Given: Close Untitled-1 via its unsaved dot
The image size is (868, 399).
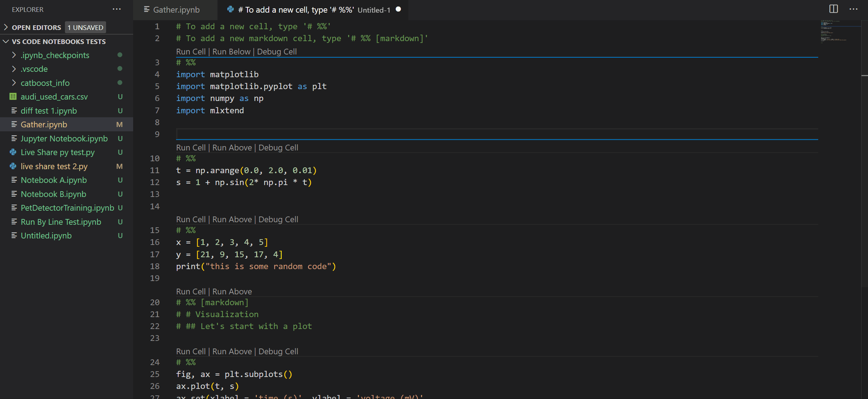Looking at the screenshot, I should (398, 10).
